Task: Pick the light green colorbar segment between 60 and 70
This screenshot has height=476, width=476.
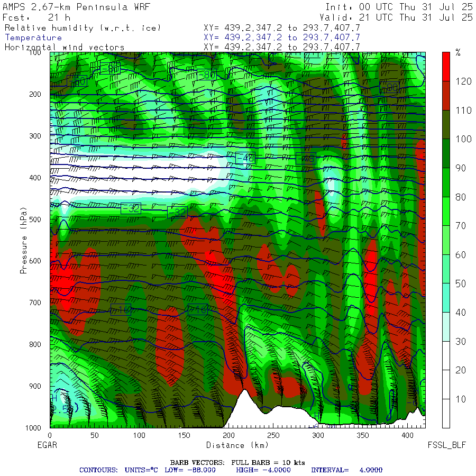Action: (x=446, y=240)
